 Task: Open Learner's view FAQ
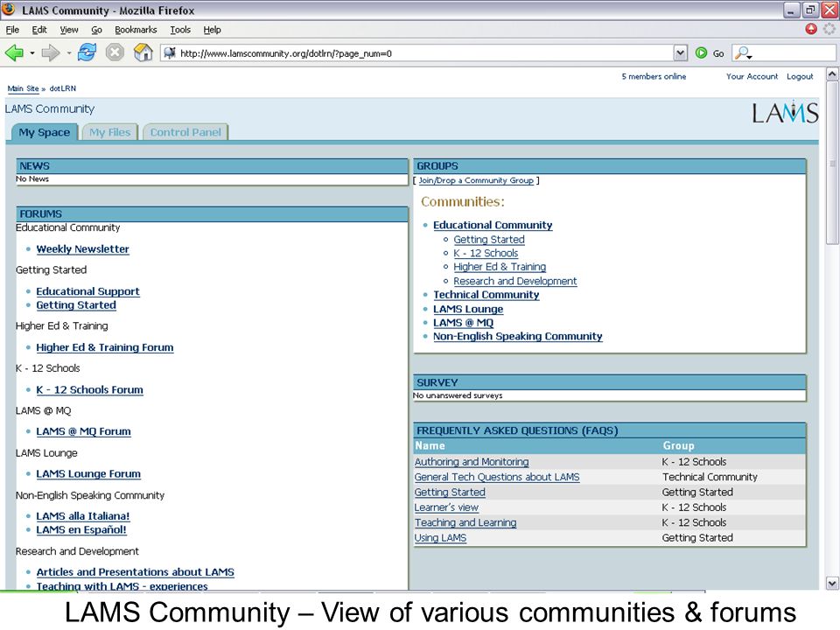(446, 507)
